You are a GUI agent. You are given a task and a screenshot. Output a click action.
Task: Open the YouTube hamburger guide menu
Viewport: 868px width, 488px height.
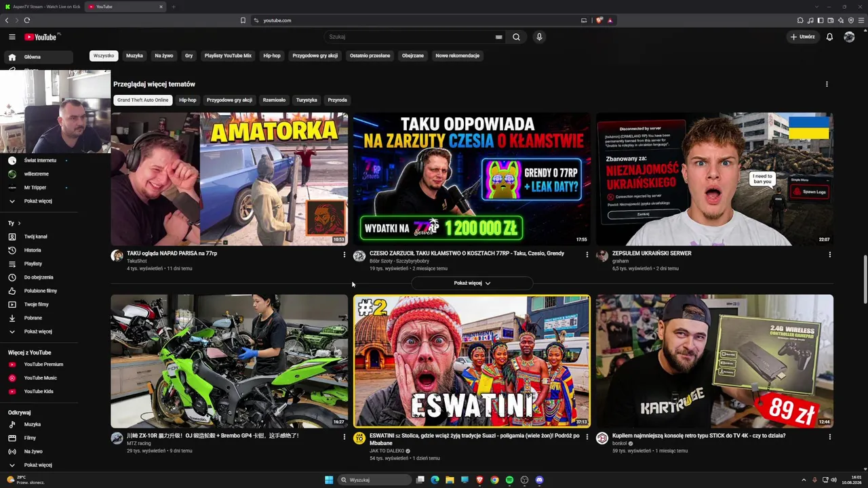pos(12,37)
